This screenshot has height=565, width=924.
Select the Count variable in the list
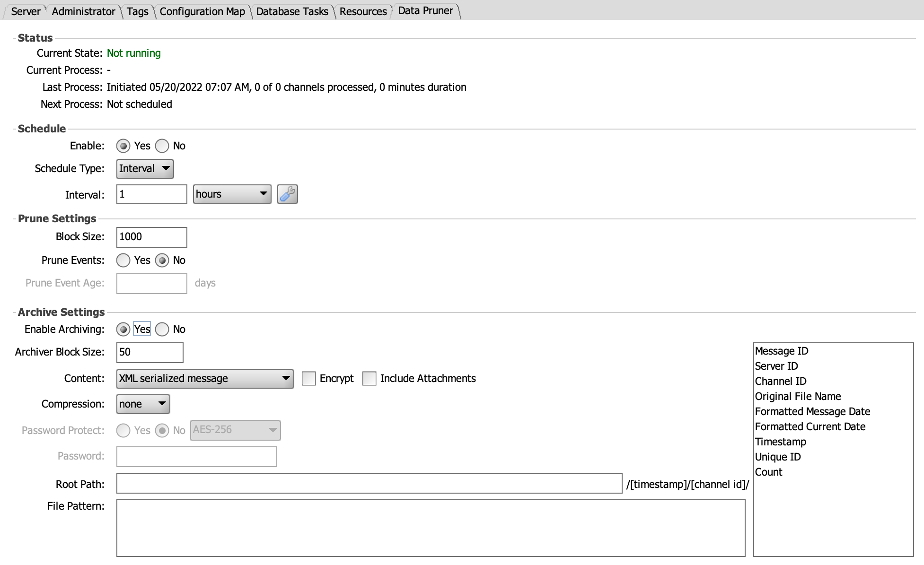tap(768, 472)
